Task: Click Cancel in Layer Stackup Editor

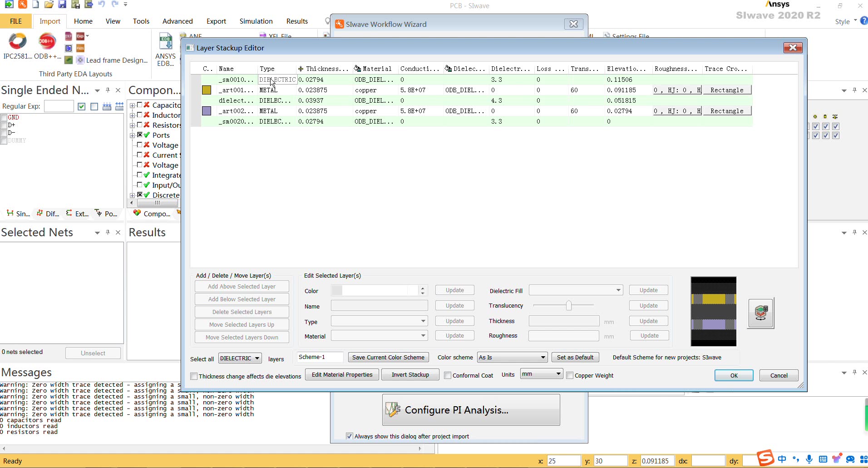Action: click(779, 375)
